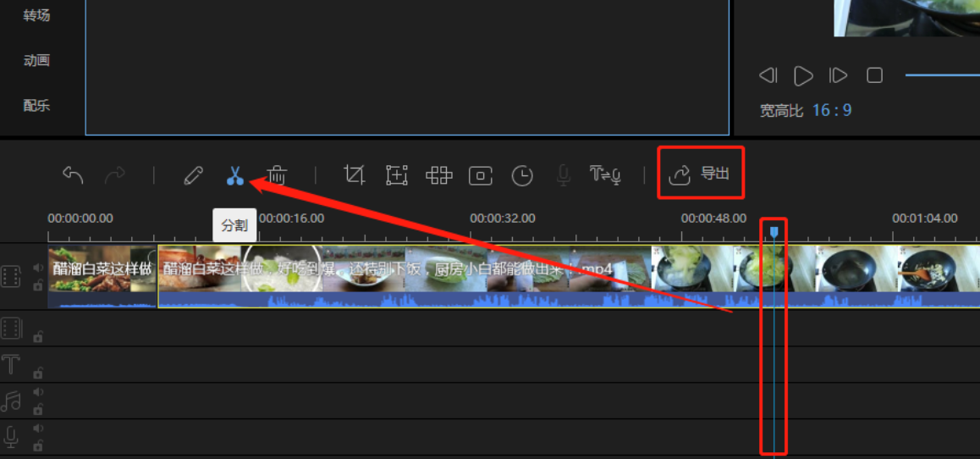Switch to the 转场 transitions tab
The image size is (980, 459).
point(36,15)
